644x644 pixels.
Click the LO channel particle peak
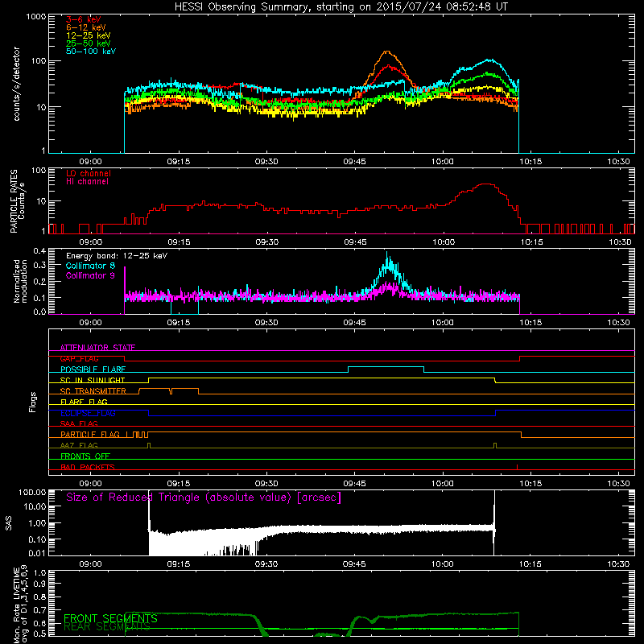[486, 184]
